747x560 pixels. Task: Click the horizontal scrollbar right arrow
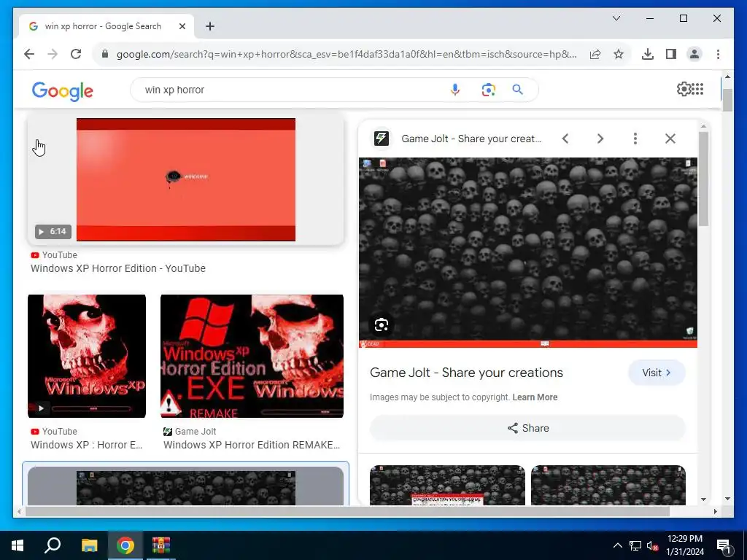click(x=715, y=511)
